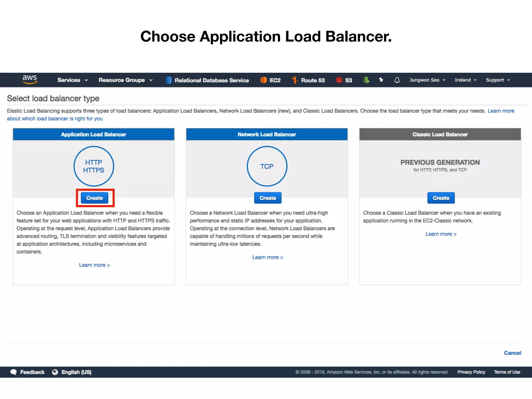Click the Feedback speech bubble icon
This screenshot has height=399, width=532.
(14, 372)
